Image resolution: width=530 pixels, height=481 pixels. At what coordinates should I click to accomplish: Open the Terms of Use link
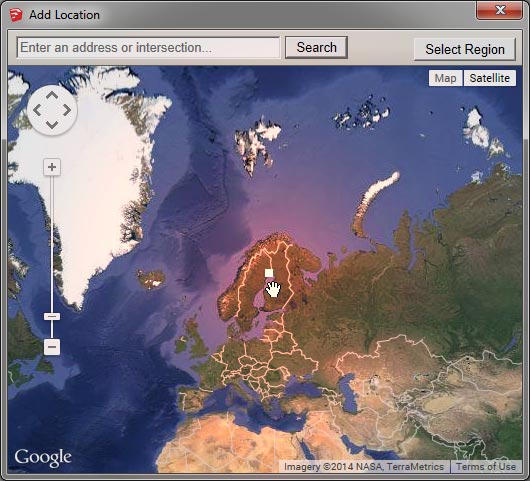tap(486, 466)
